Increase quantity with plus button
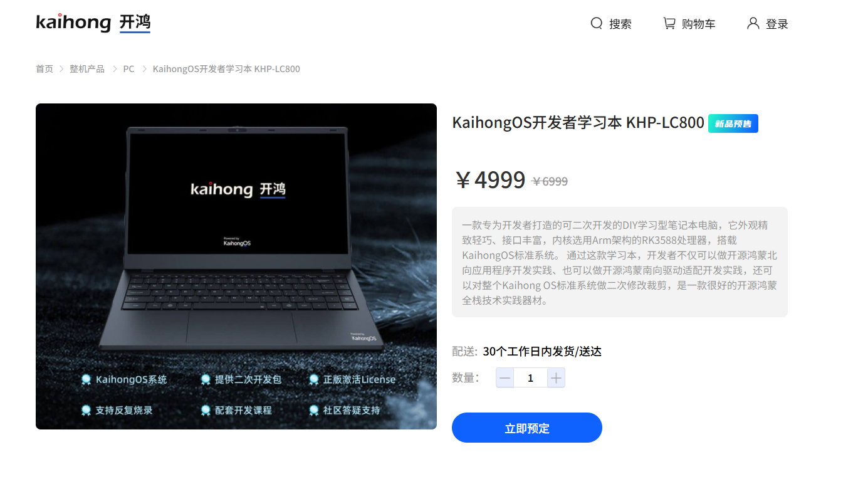This screenshot has height=479, width=868. point(556,377)
